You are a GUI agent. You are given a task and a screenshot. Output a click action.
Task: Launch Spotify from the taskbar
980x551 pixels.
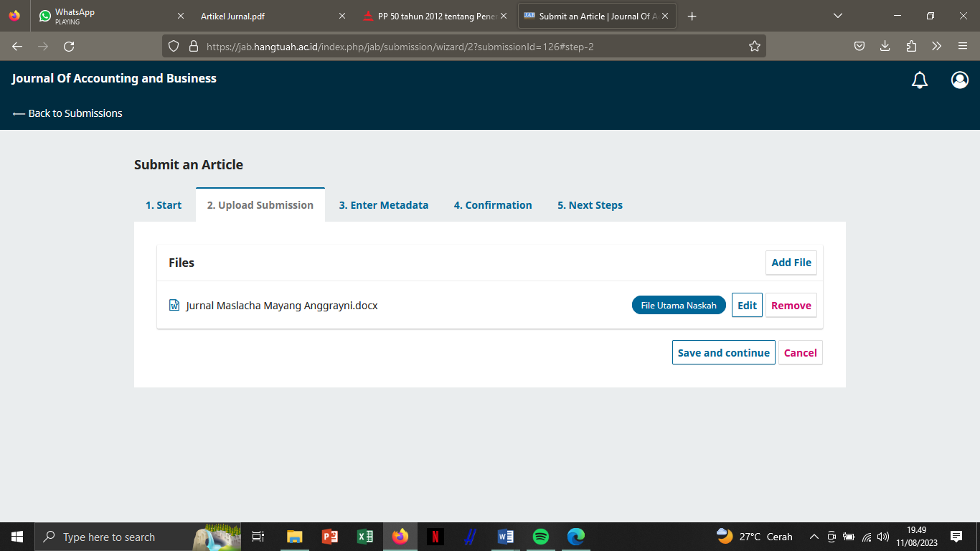[x=540, y=537]
